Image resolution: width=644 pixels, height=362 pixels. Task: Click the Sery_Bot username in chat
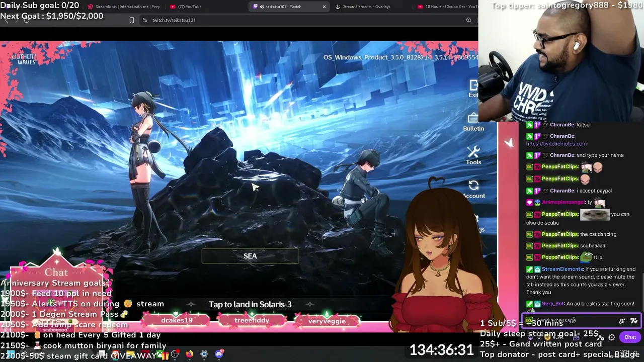[x=553, y=304]
